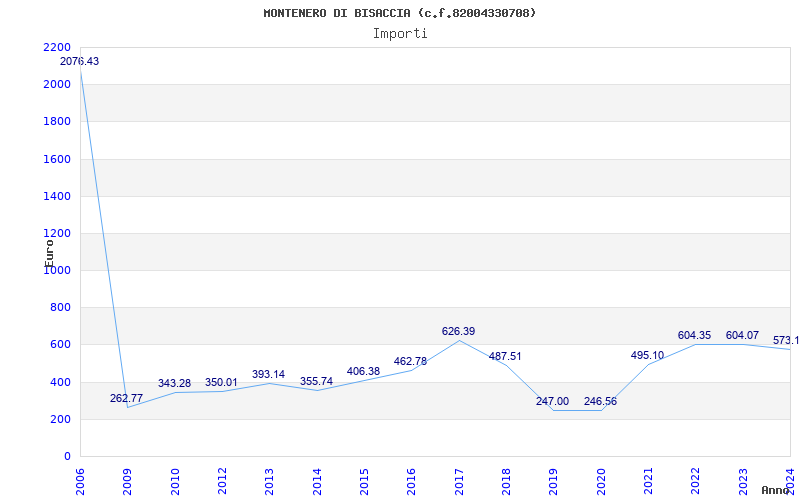This screenshot has height=500, width=800.
Task: Click the Anno axis title
Action: coord(776,490)
